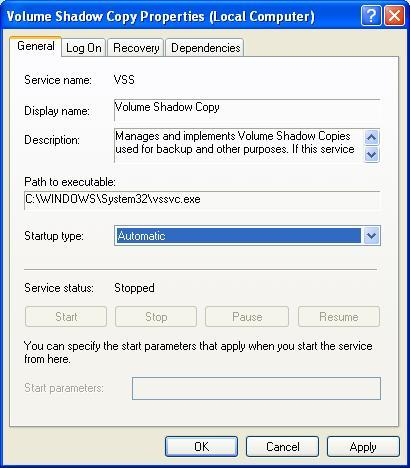The height and width of the screenshot is (468, 410).
Task: Select the General tab
Action: 36,46
